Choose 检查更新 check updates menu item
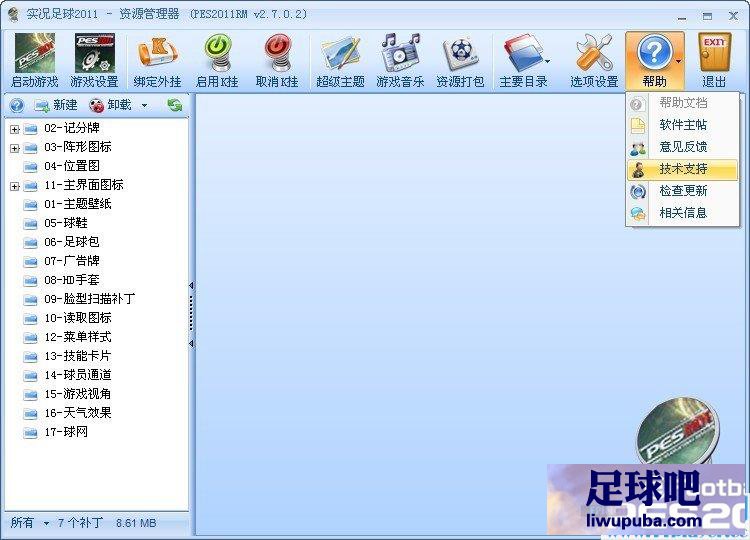Image resolution: width=750 pixels, height=540 pixels. pyautogui.click(x=682, y=191)
